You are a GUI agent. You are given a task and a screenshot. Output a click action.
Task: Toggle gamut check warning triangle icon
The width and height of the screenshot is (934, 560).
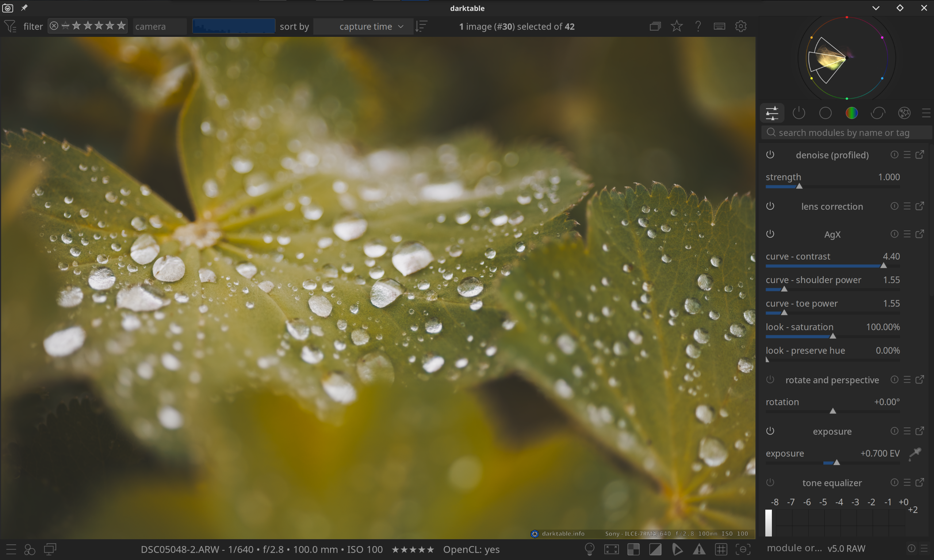coord(699,549)
